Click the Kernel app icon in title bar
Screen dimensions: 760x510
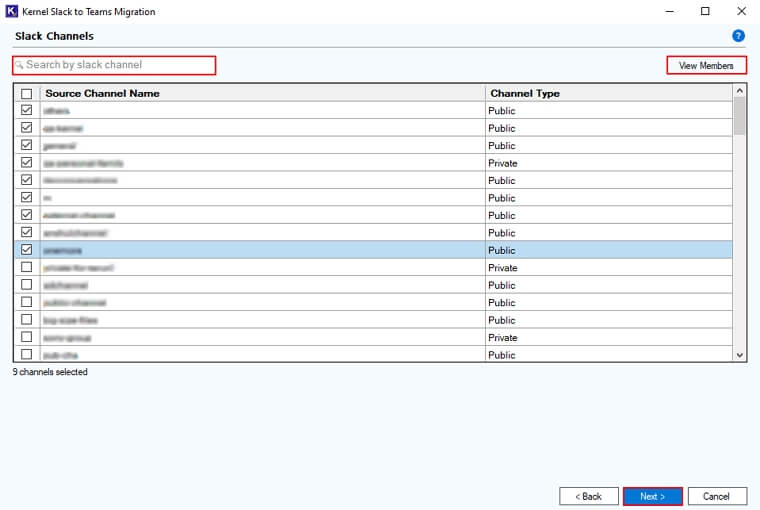tap(12, 11)
